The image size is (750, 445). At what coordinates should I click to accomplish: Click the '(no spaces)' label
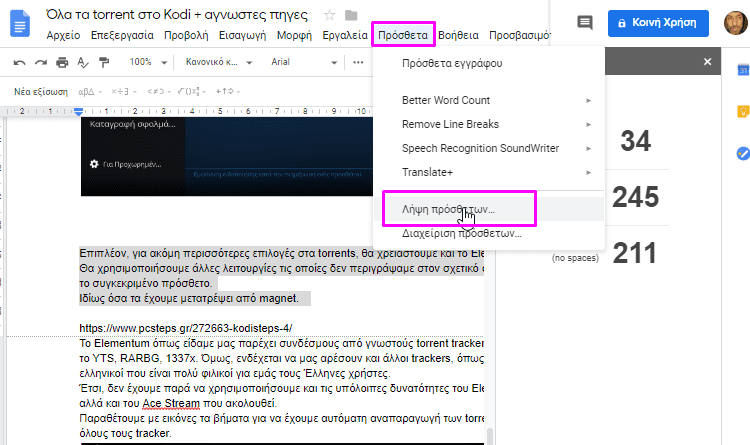(575, 258)
